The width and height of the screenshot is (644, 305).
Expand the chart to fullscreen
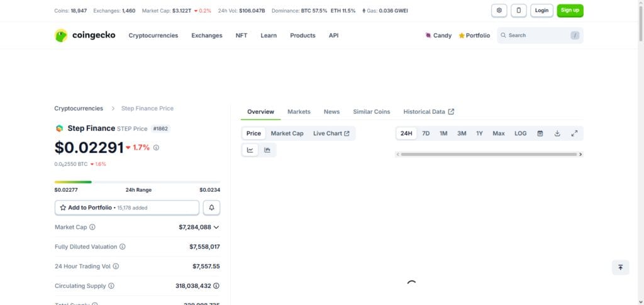[x=575, y=133]
